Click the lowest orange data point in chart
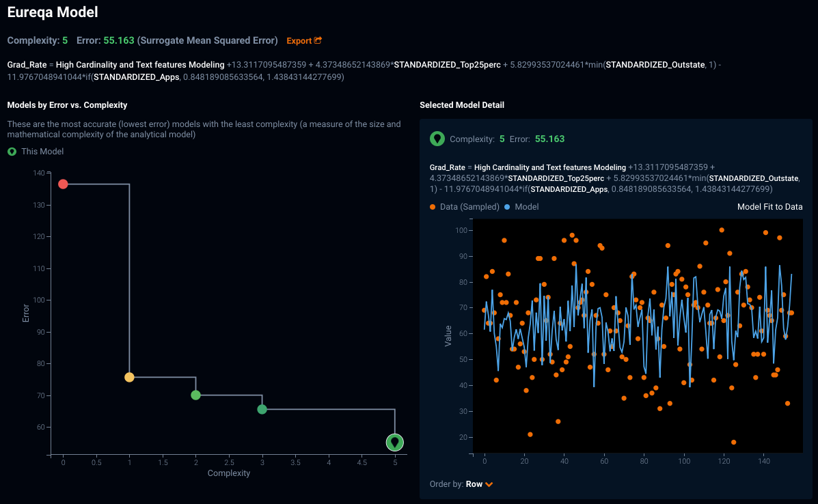Image resolution: width=818 pixels, height=504 pixels. [733, 443]
